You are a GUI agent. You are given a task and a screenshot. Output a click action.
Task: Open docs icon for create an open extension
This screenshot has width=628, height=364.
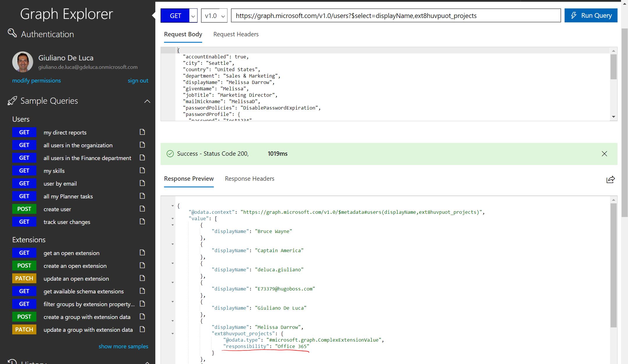click(142, 266)
